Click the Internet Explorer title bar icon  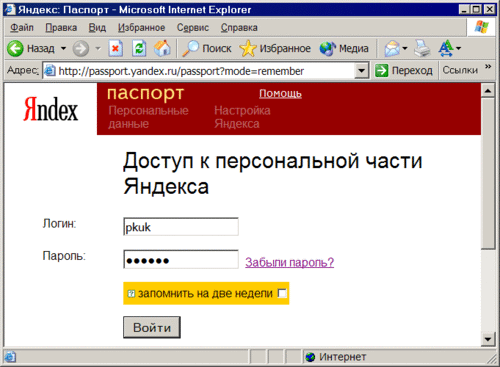click(x=9, y=9)
